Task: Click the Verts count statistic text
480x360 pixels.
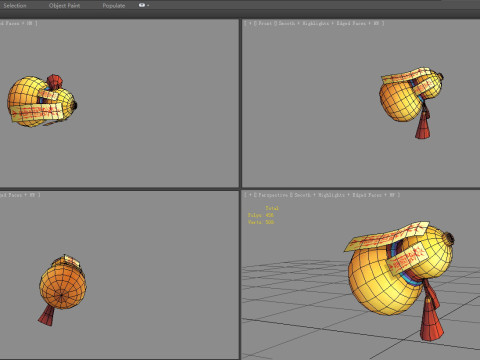Action: click(x=261, y=222)
